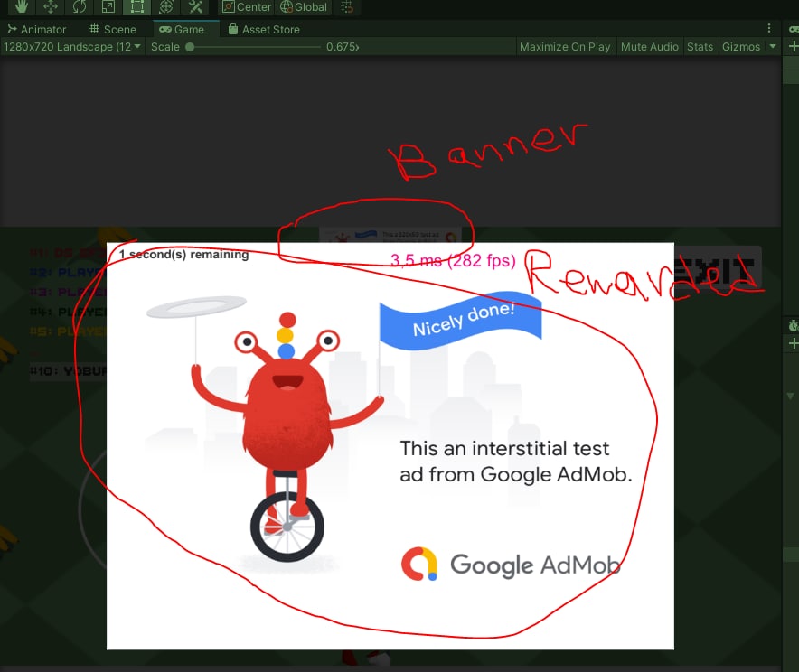Toggle Gizmos in Game view

(741, 47)
